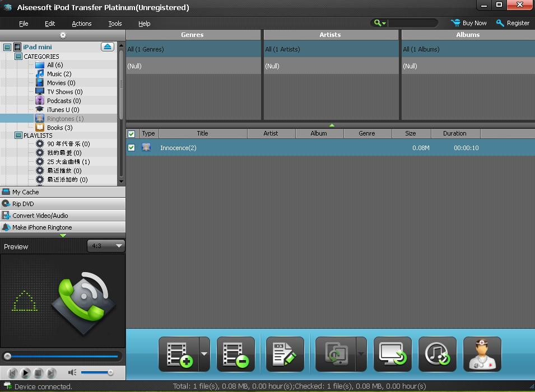
Task: Select the Books (3) category
Action: pyautogui.click(x=60, y=128)
